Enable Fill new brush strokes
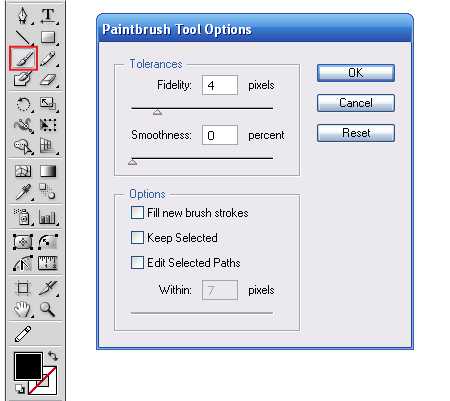The width and height of the screenshot is (450, 401). point(137,213)
